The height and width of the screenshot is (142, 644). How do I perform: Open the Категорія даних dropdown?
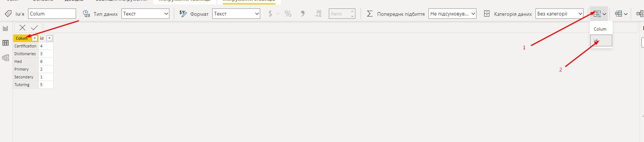559,14
